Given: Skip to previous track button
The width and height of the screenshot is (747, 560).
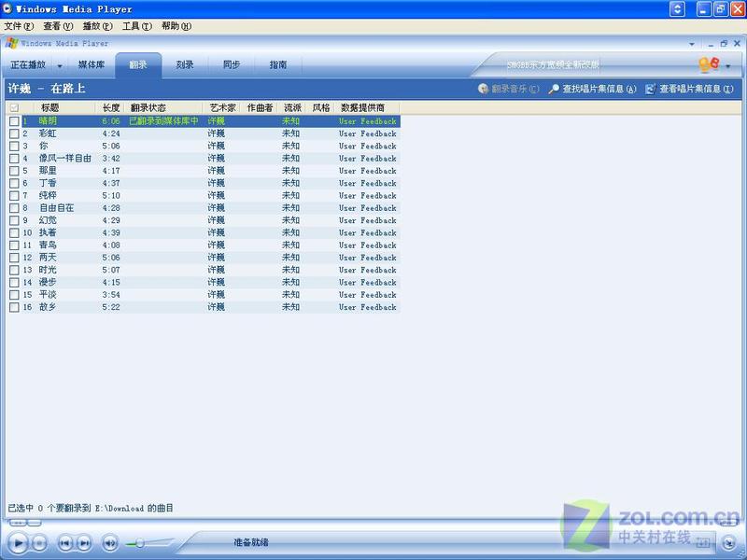Looking at the screenshot, I should (x=65, y=542).
